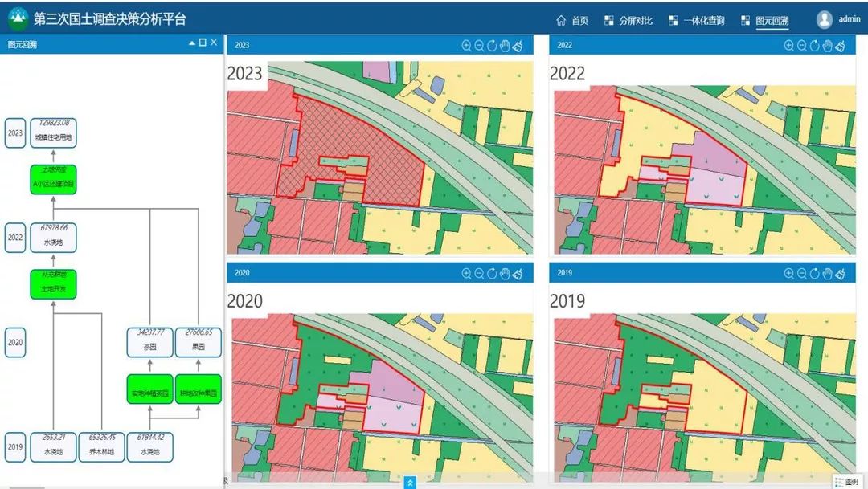This screenshot has height=489, width=868.
Task: Zoom out on the 2023 map panel
Action: click(x=479, y=46)
